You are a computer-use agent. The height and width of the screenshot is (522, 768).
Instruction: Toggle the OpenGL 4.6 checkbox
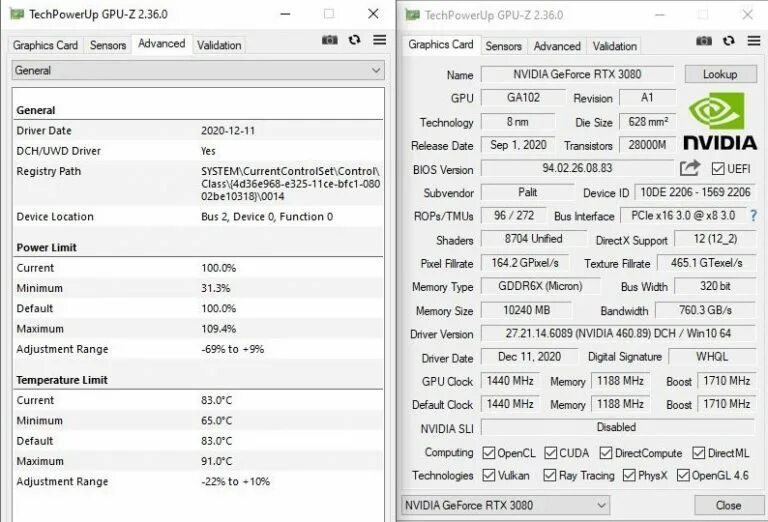(683, 475)
